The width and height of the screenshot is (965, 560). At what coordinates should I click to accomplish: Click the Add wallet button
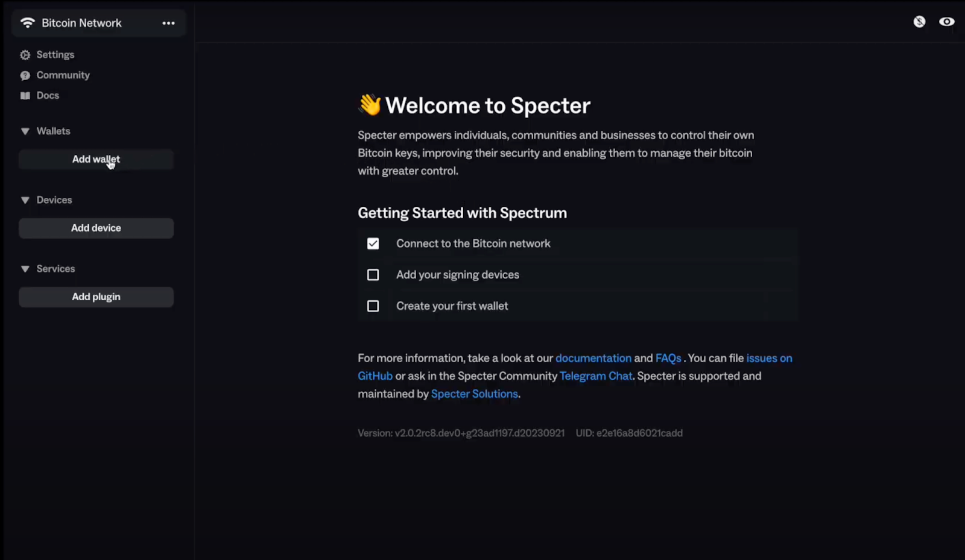(96, 159)
